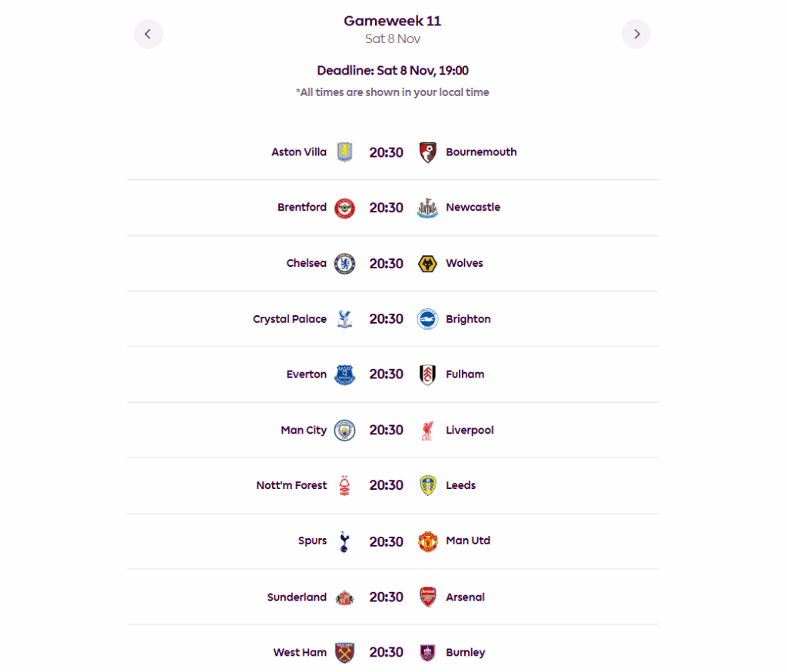
Task: Click the Brentford club badge
Action: click(344, 208)
